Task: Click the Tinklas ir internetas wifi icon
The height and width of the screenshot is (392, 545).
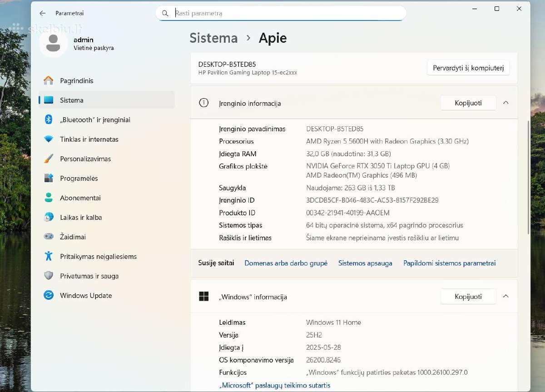Action: point(49,139)
